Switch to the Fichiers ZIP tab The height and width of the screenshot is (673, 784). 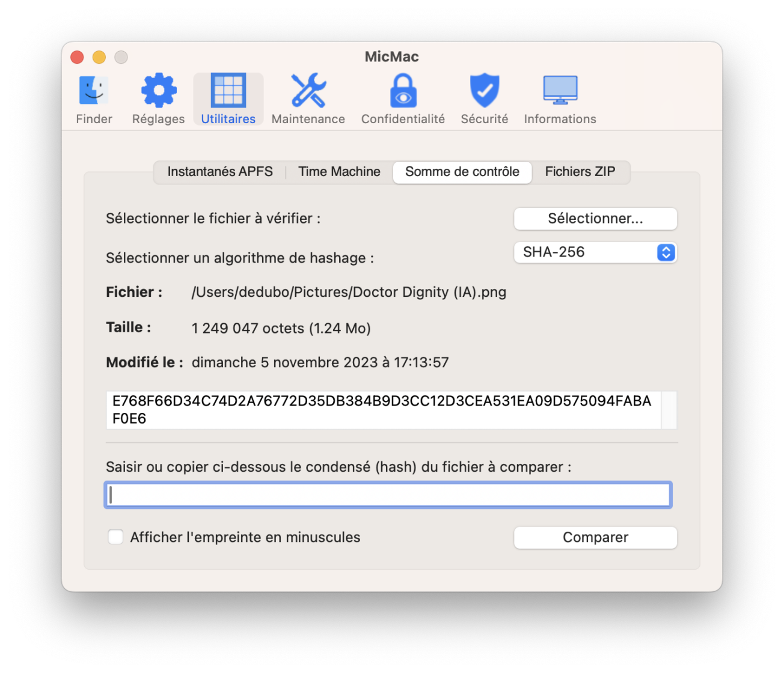(x=580, y=172)
